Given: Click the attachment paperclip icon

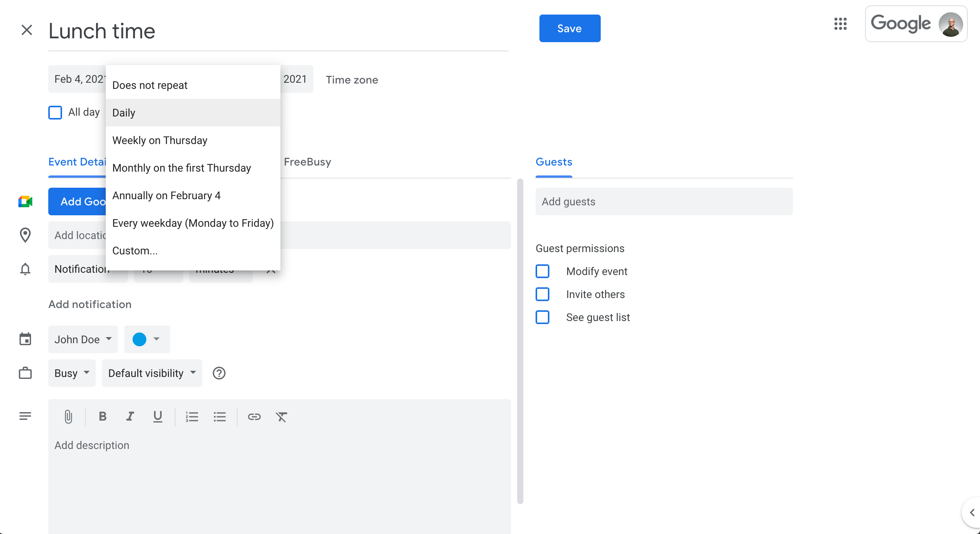Looking at the screenshot, I should (x=69, y=416).
